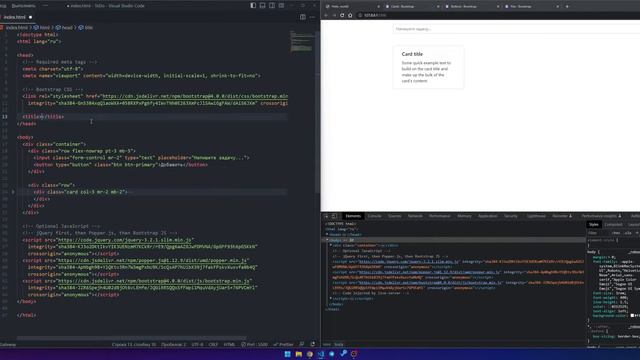Viewport: 640px width, 360px height.
Task: Split the VS Code editor to the right
Action: (303, 17)
